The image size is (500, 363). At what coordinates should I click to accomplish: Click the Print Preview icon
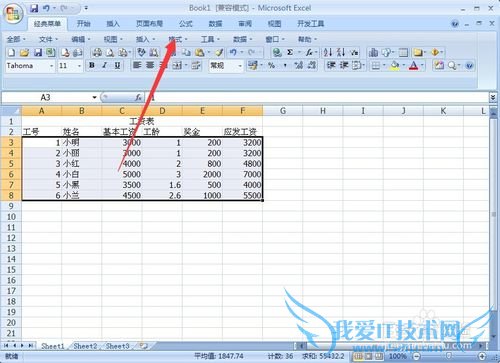click(110, 53)
